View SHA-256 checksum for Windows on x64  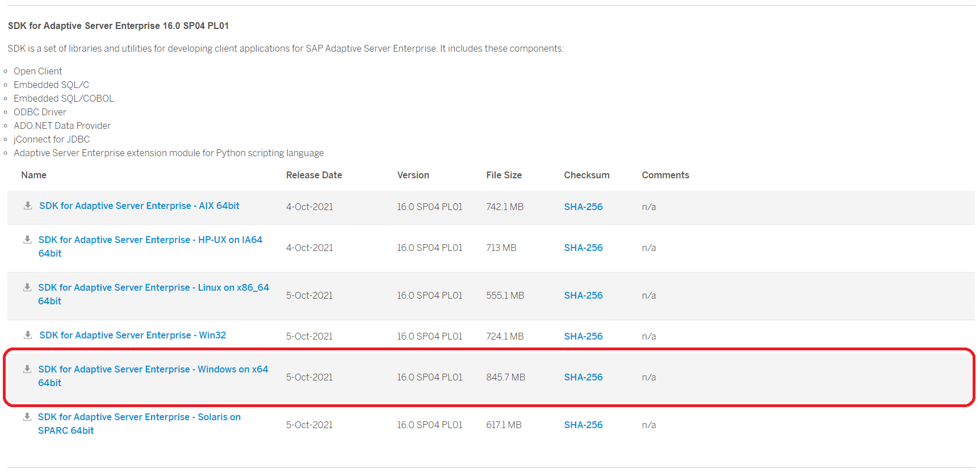[x=583, y=377]
